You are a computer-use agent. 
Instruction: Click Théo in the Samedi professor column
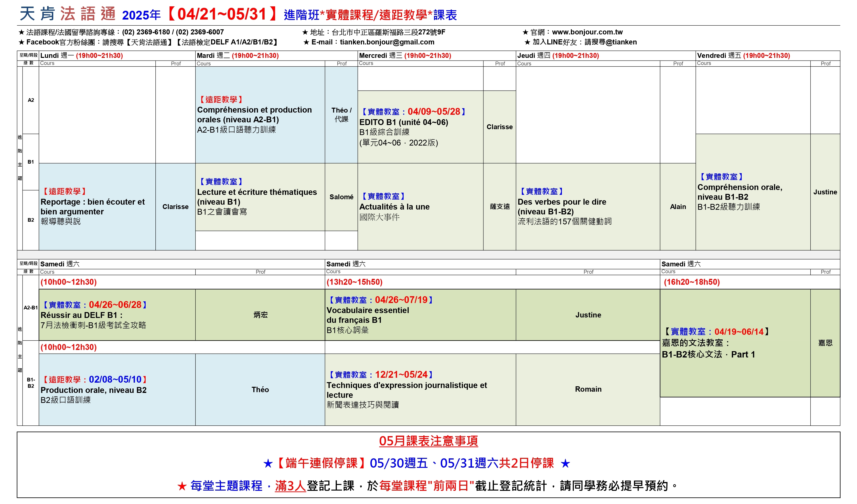[260, 390]
